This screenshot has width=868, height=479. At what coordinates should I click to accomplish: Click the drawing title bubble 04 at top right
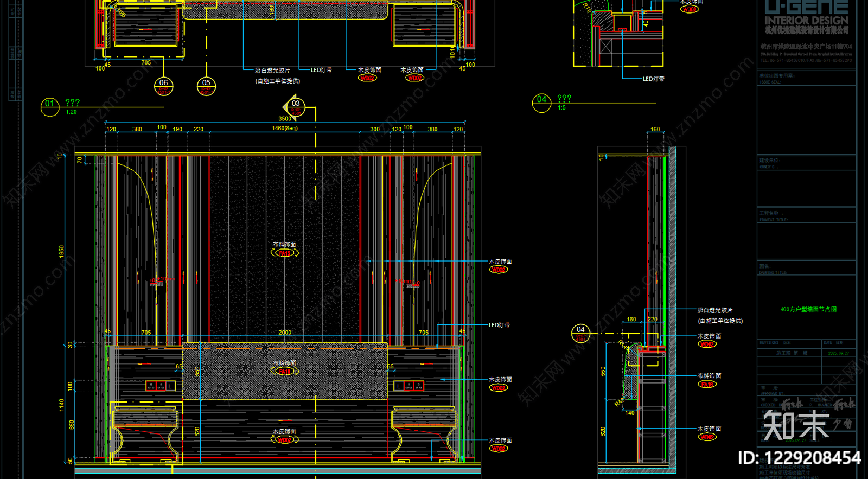pyautogui.click(x=541, y=103)
